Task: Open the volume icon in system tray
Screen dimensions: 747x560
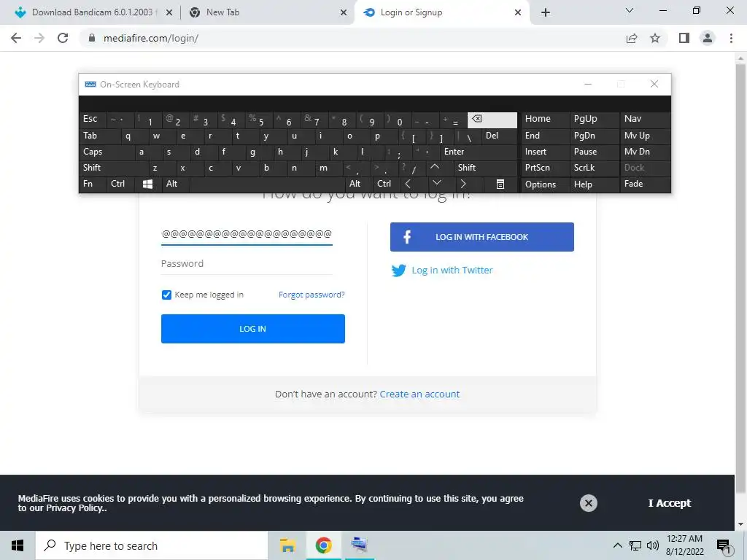Action: pyautogui.click(x=653, y=545)
